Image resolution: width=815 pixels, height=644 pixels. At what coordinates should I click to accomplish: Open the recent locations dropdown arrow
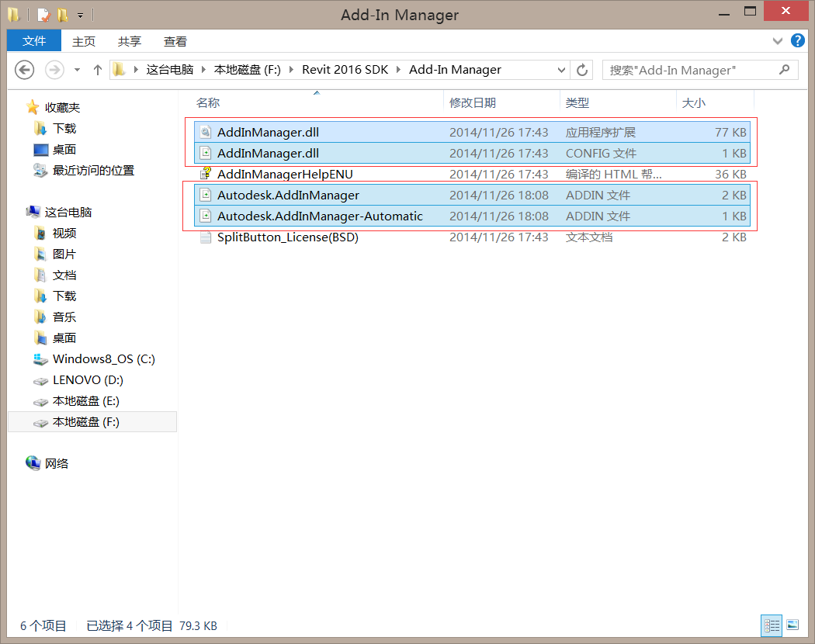pyautogui.click(x=77, y=70)
